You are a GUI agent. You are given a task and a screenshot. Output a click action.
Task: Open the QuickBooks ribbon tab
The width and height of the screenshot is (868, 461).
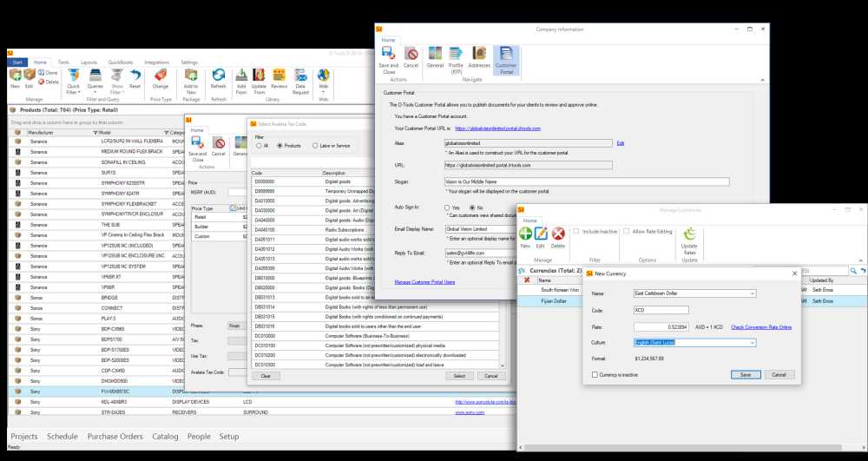click(121, 63)
